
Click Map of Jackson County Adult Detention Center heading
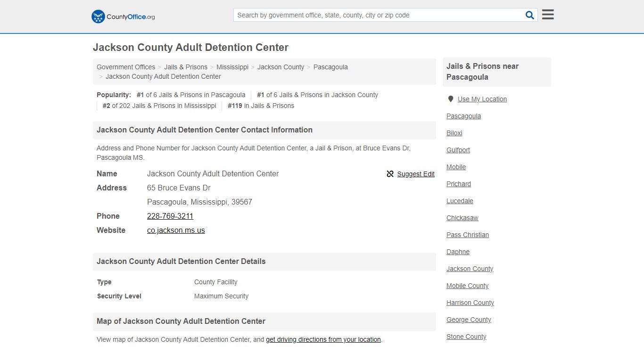point(181,321)
